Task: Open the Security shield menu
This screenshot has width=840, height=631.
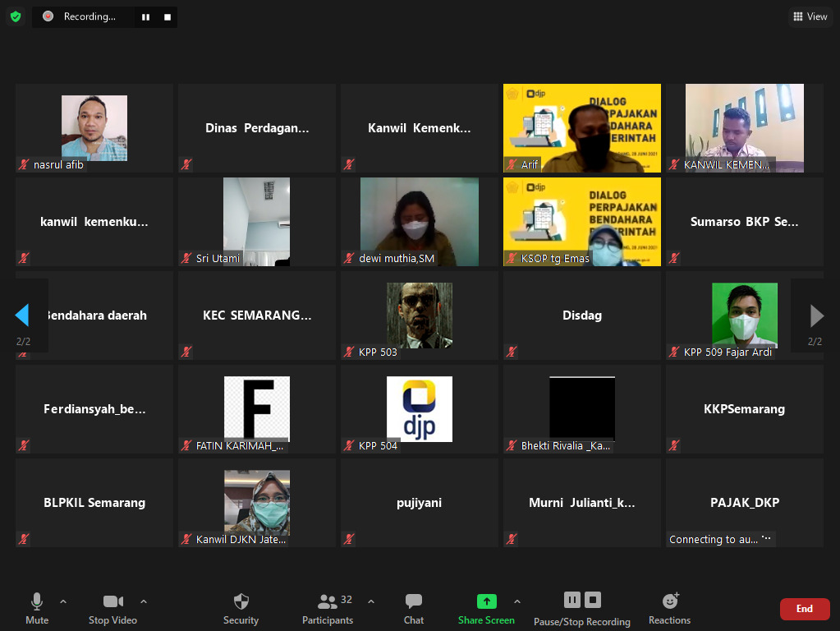Action: pyautogui.click(x=241, y=607)
